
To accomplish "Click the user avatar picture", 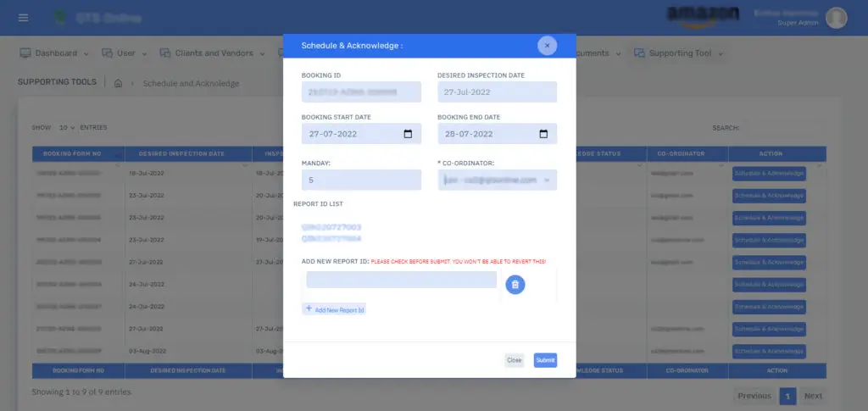I will (x=836, y=17).
